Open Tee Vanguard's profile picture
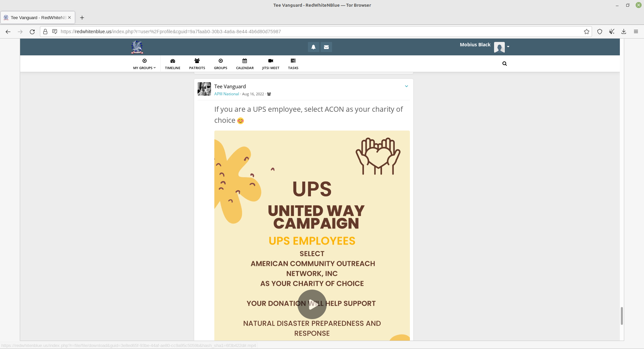 [204, 89]
